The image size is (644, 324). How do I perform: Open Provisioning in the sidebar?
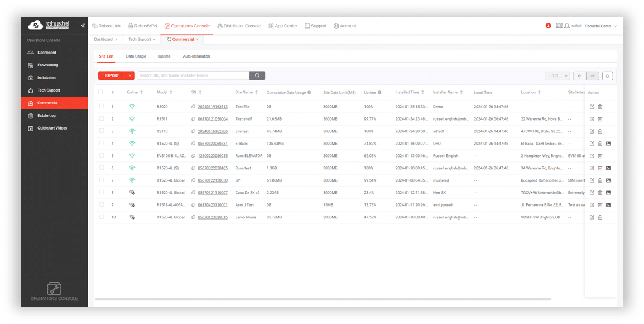(54, 65)
